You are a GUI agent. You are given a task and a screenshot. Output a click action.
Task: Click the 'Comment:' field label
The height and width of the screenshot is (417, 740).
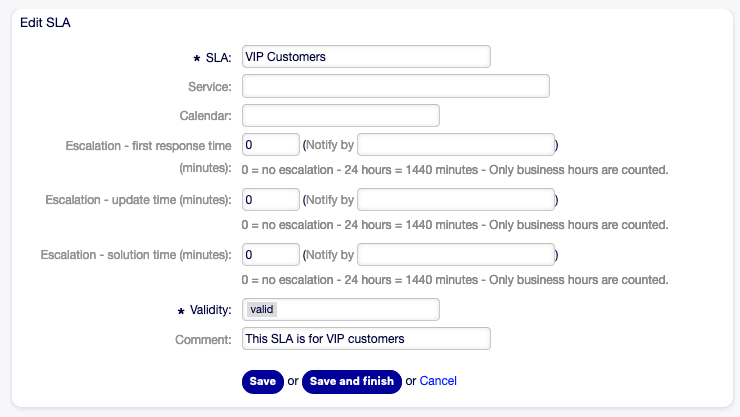coord(205,340)
